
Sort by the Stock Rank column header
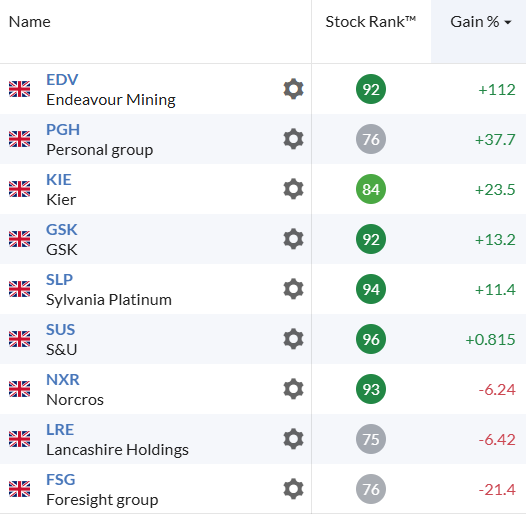coord(371,22)
